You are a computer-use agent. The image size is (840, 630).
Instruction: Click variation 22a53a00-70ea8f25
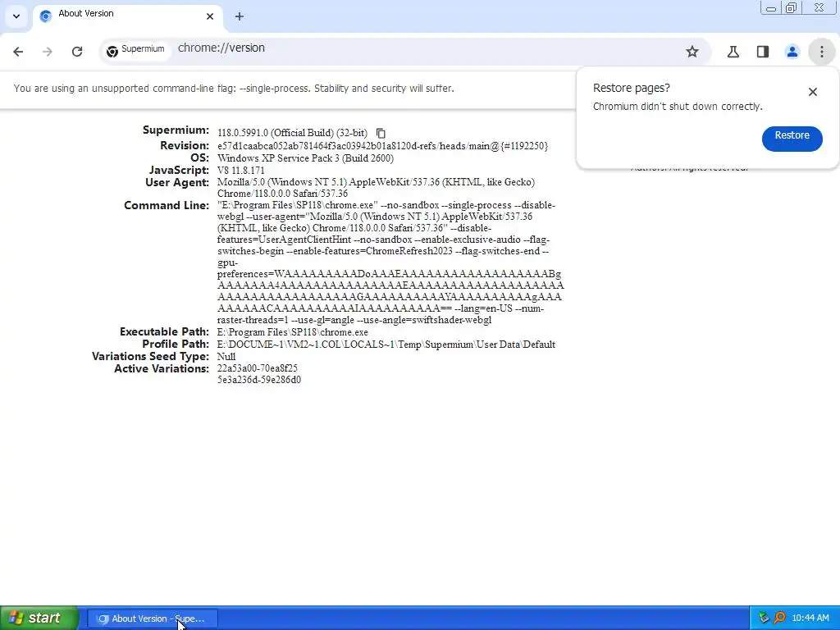pos(257,368)
